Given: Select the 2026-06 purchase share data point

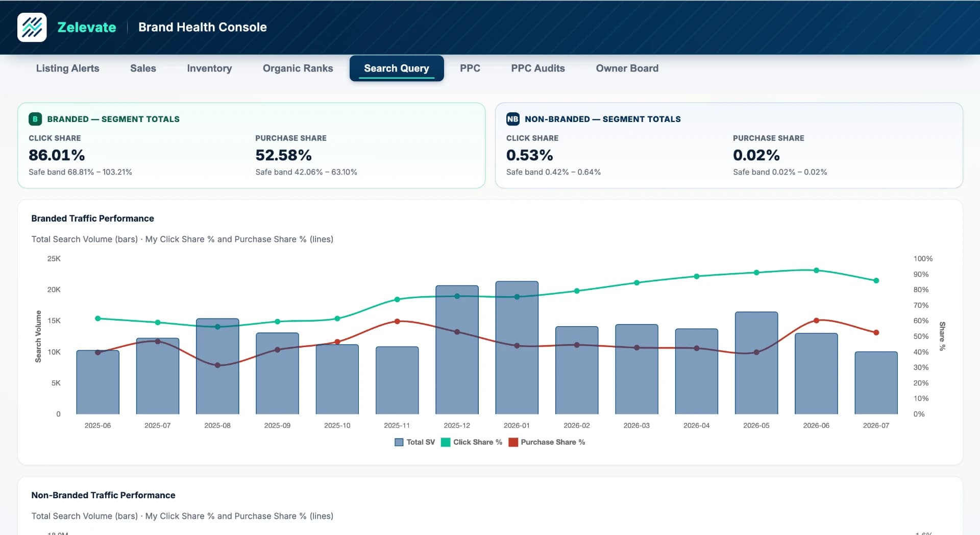Looking at the screenshot, I should pyautogui.click(x=816, y=321).
